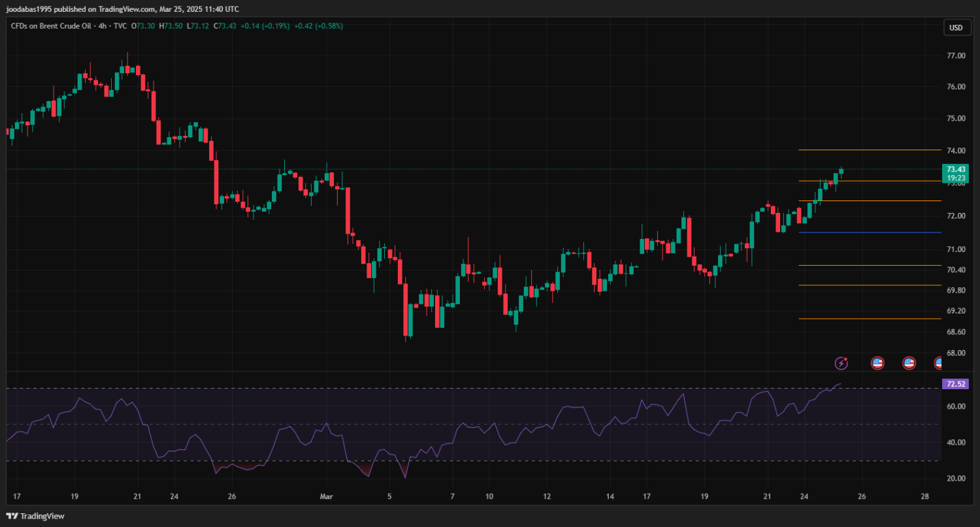Click the TradingView logo at bottom left

pos(35,516)
